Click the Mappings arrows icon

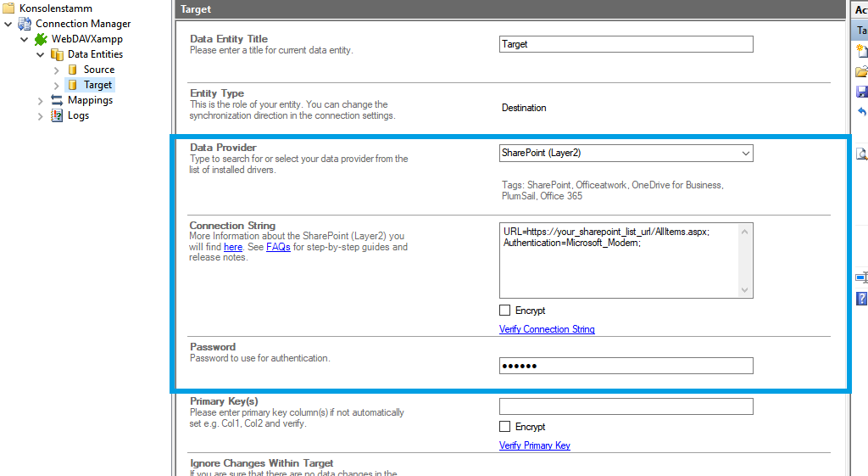click(x=57, y=100)
